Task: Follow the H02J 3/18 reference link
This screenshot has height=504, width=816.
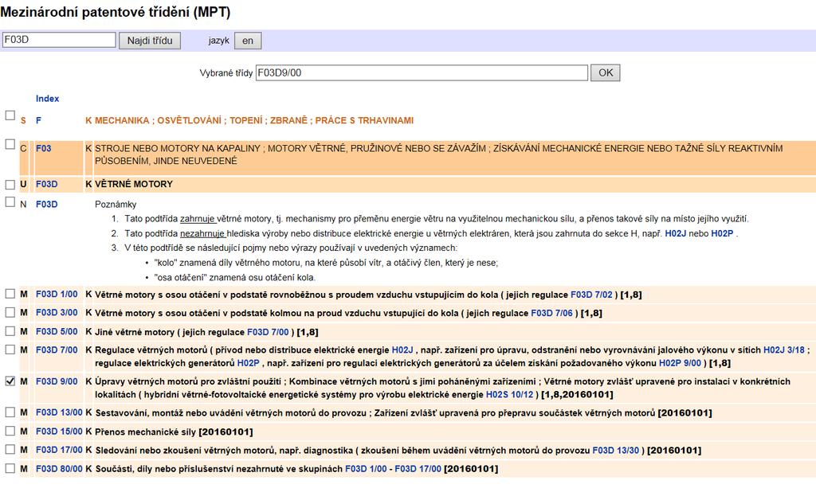Action: tap(784, 350)
